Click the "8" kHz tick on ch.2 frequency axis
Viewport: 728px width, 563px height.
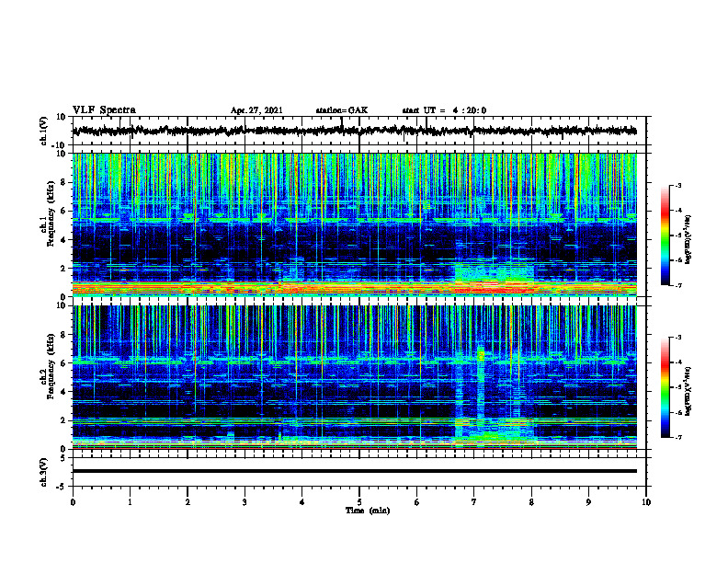tap(63, 335)
